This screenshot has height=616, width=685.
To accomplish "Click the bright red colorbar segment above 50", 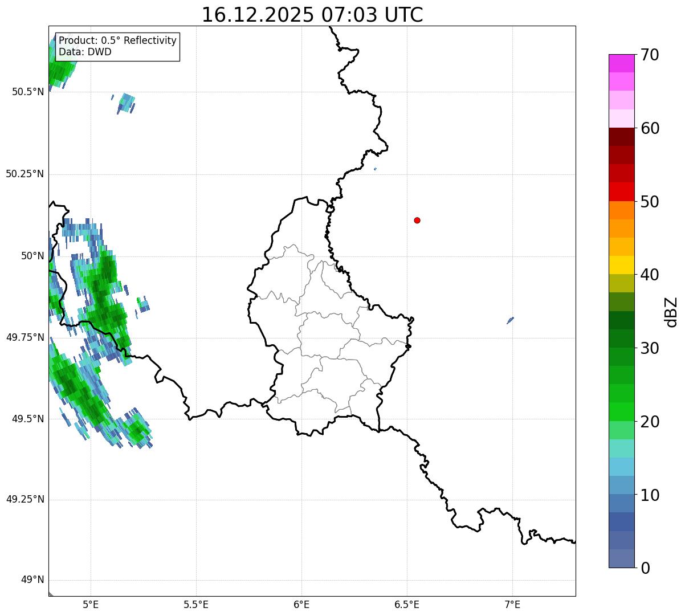I will click(622, 192).
